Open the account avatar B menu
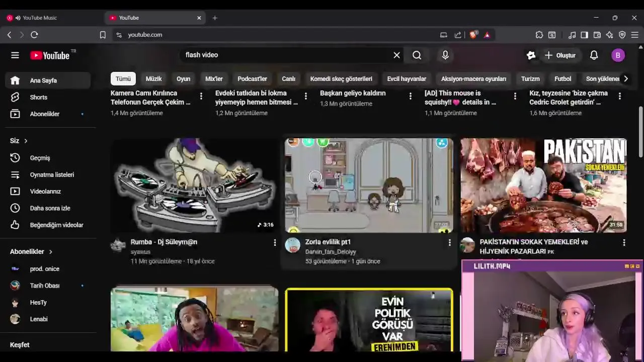The height and width of the screenshot is (362, 644). [x=618, y=55]
